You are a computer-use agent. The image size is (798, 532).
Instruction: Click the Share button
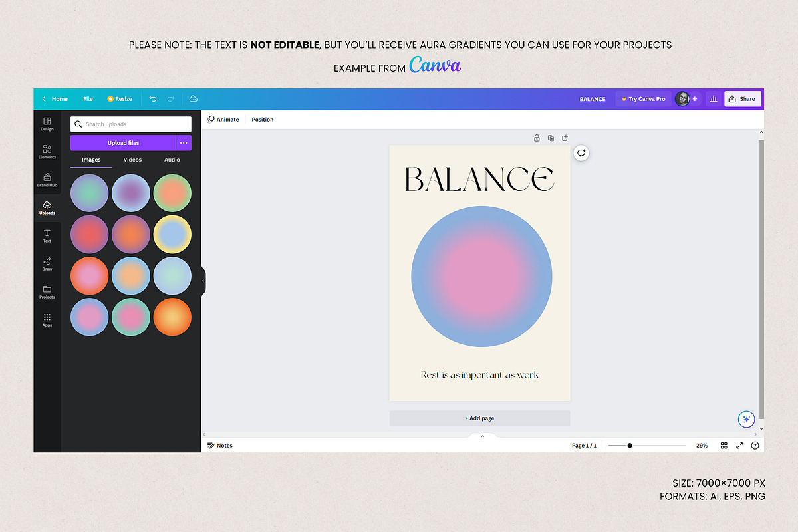[x=742, y=99]
